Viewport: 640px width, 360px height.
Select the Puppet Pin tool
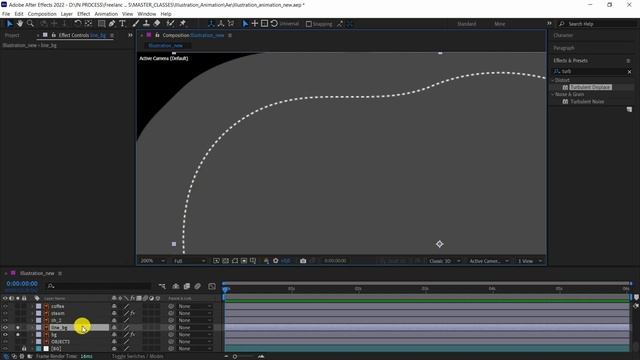pos(183,24)
